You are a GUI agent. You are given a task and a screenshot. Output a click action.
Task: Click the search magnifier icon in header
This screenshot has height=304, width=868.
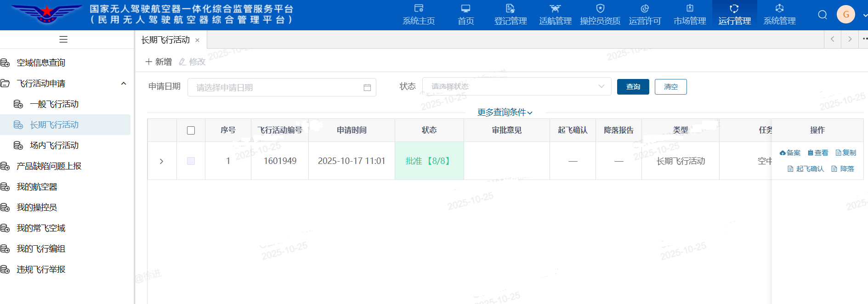(823, 15)
